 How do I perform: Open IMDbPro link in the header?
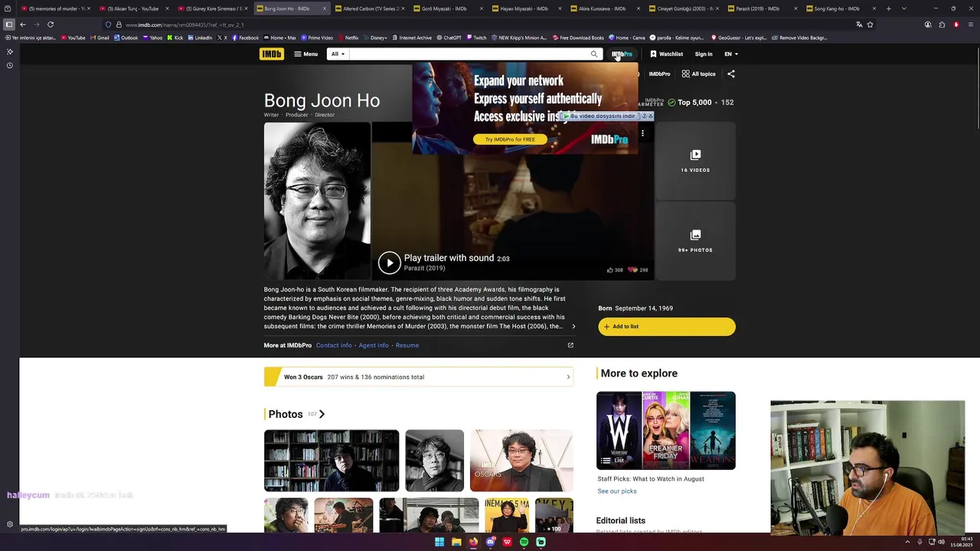pos(622,54)
